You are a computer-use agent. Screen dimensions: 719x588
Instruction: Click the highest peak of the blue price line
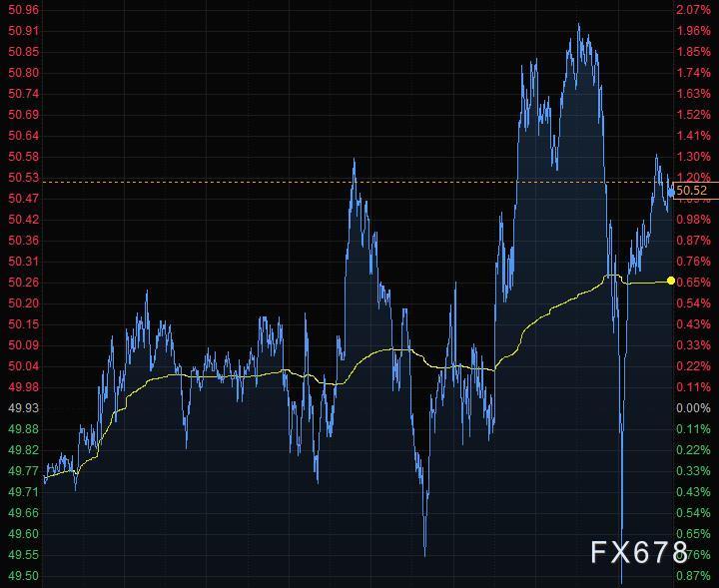click(x=579, y=24)
